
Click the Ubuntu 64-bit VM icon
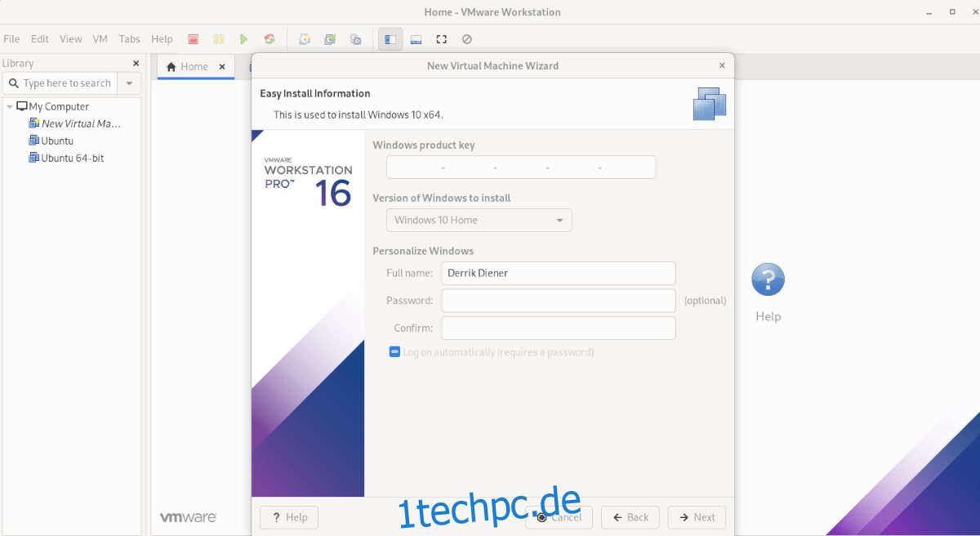pyautogui.click(x=33, y=158)
